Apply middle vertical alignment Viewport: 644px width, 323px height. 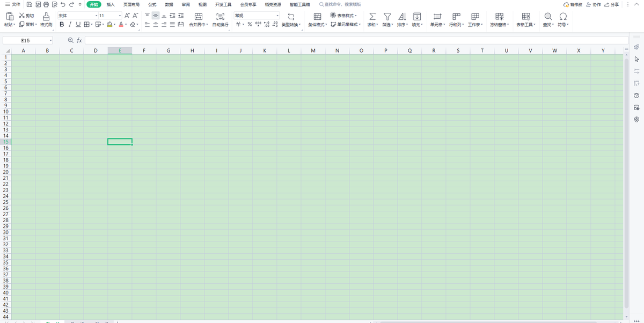click(x=155, y=16)
